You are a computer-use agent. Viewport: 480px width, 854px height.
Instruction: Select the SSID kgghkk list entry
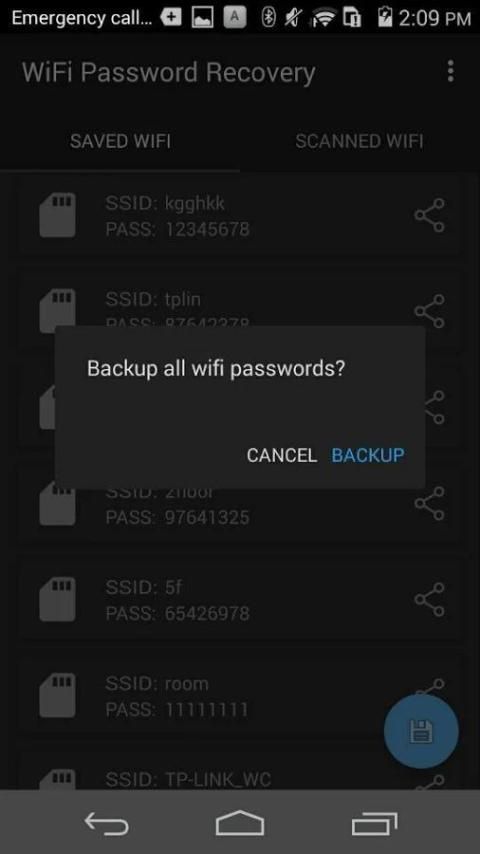tap(240, 216)
